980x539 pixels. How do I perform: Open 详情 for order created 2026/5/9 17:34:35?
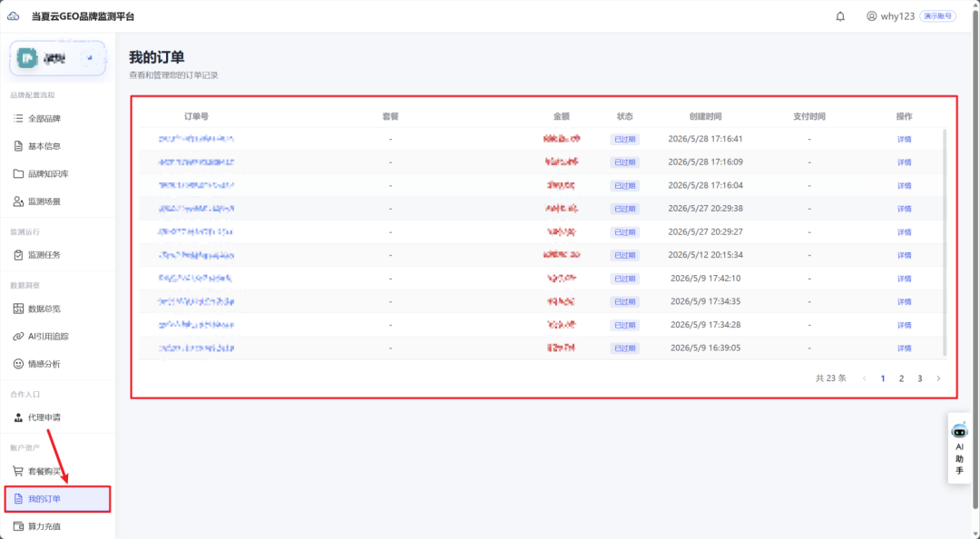point(904,301)
